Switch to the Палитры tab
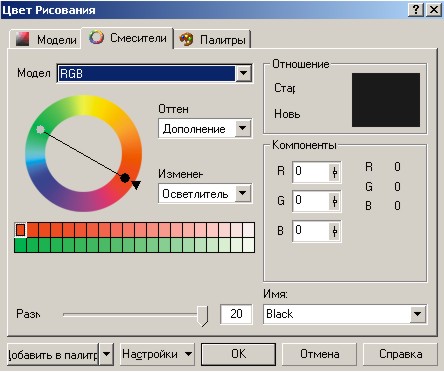 tap(213, 40)
